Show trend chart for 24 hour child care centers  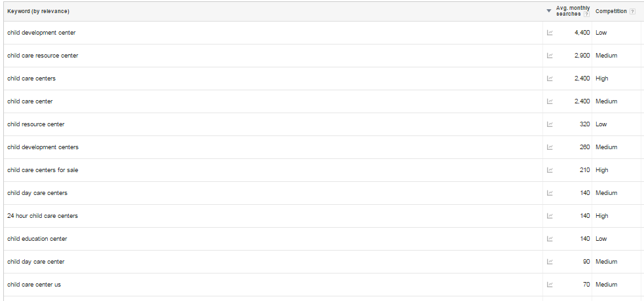[550, 216]
